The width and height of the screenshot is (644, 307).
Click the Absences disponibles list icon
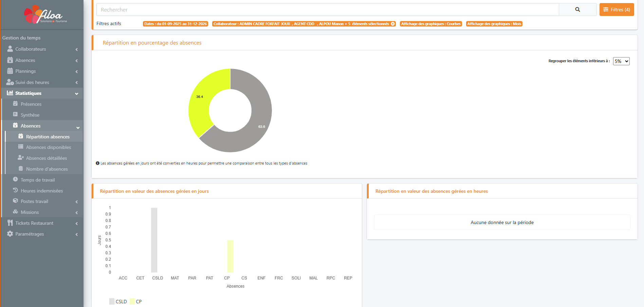(21, 147)
